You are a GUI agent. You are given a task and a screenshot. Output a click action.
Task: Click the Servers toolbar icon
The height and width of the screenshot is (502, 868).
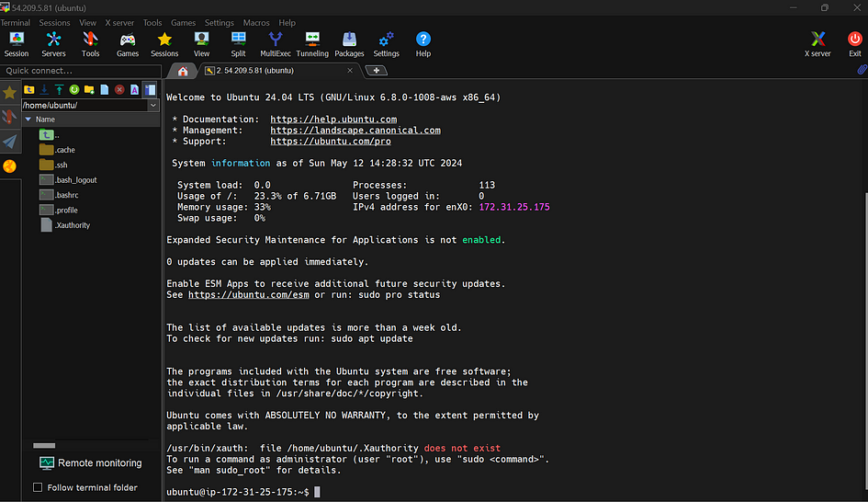coord(53,44)
